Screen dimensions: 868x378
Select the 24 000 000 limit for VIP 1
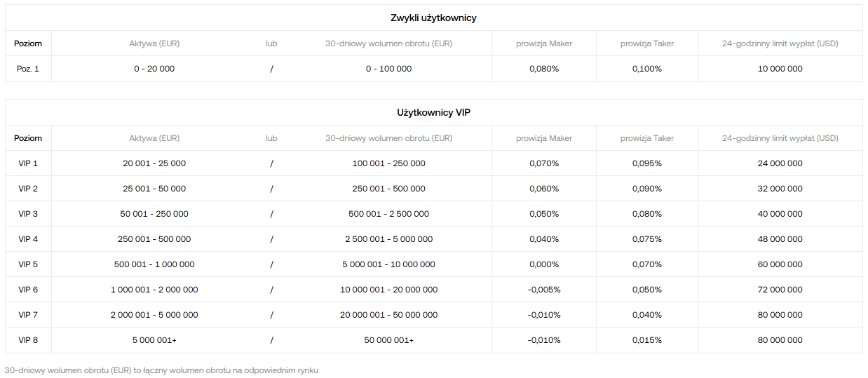click(x=780, y=163)
